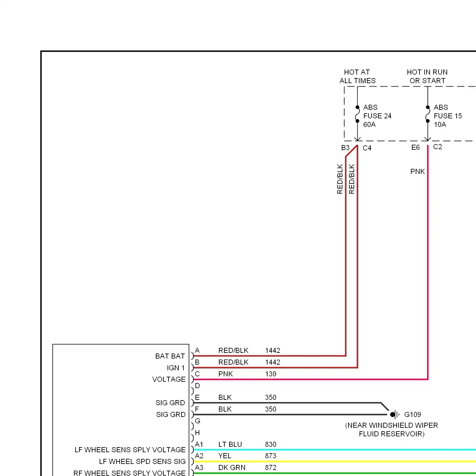Click BLK wire color on pin E row
Image resolution: width=476 pixels, height=476 pixels.
[225, 398]
